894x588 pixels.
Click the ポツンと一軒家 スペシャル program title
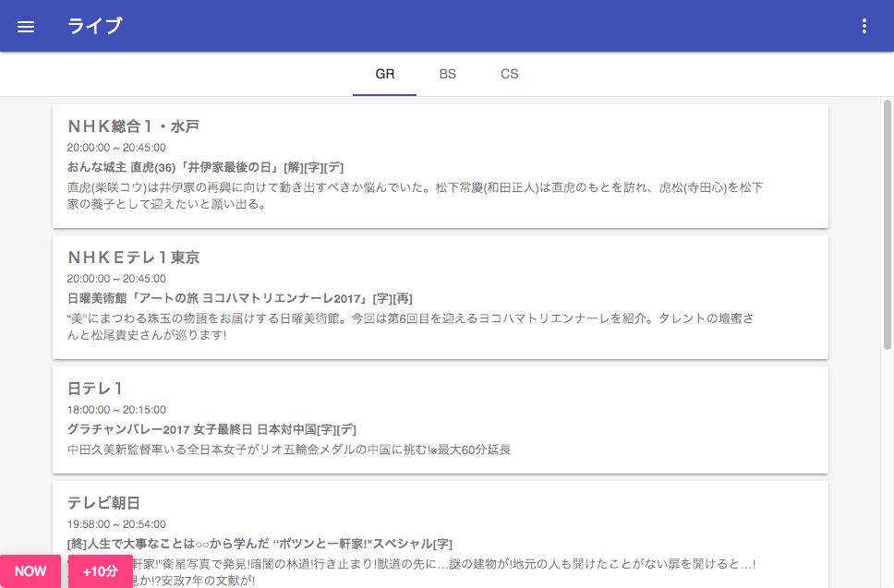pos(260,544)
